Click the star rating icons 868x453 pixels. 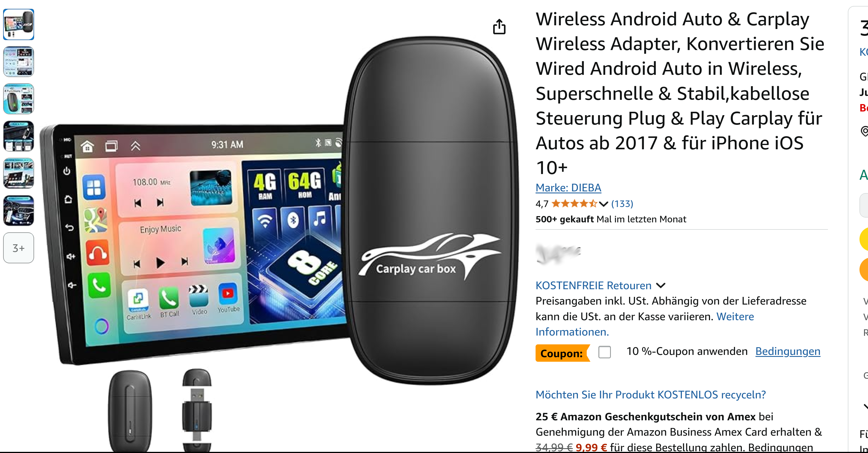(574, 204)
